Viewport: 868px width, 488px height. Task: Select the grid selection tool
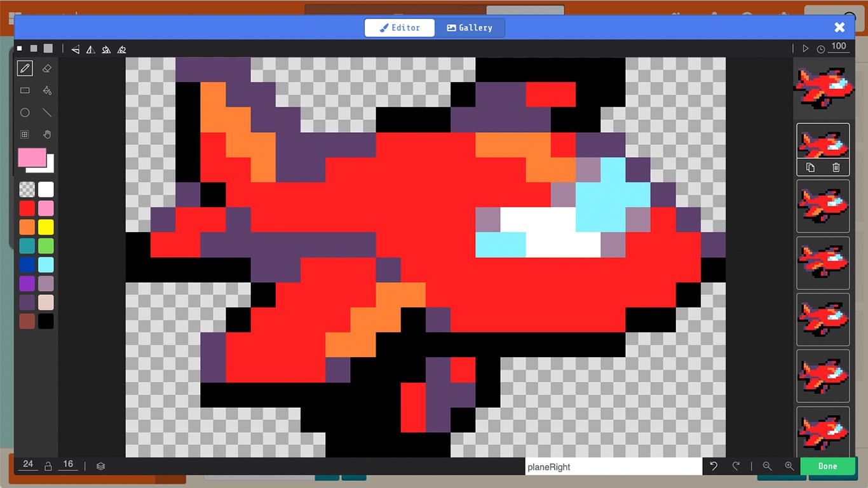coord(25,134)
